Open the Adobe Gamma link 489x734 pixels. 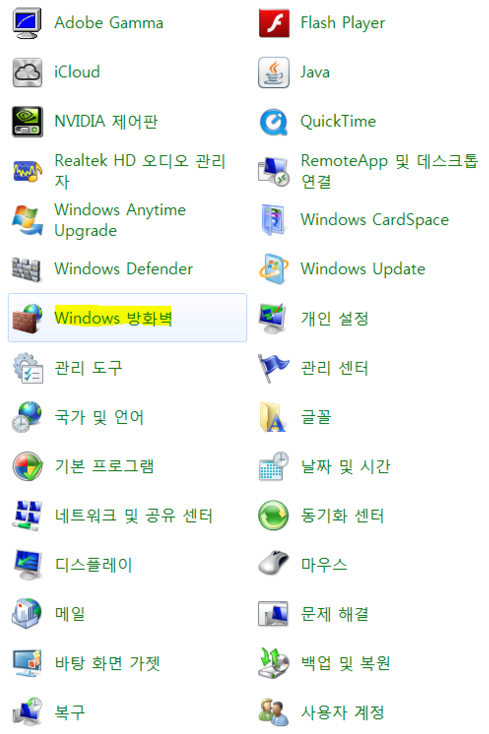(109, 23)
